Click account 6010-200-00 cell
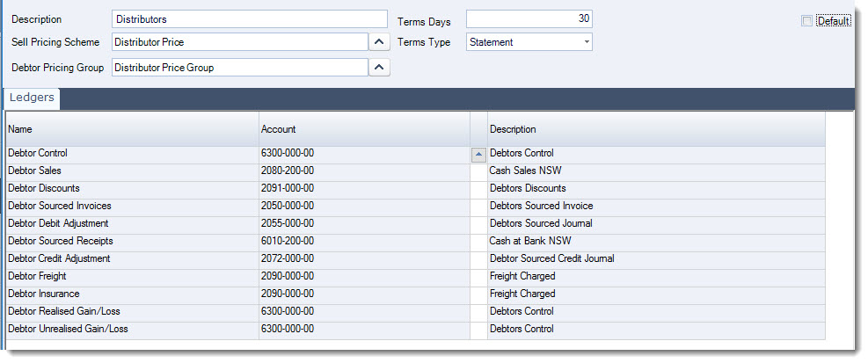 pos(364,241)
